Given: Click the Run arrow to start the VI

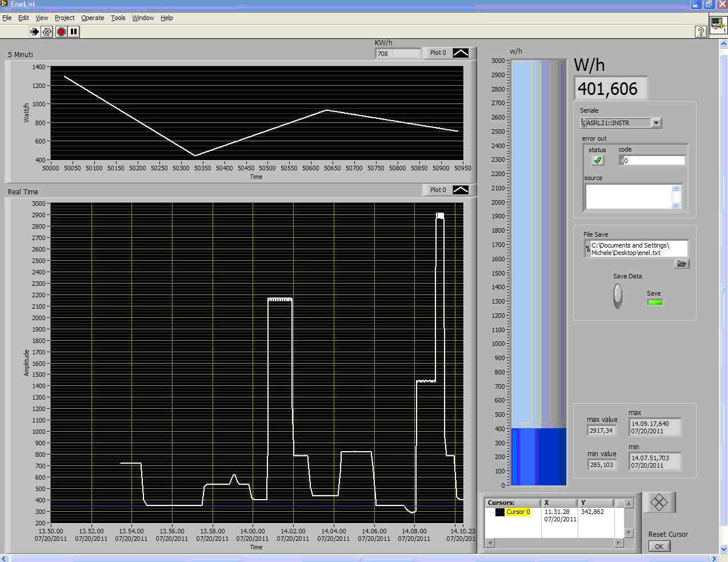Looking at the screenshot, I should [x=34, y=31].
